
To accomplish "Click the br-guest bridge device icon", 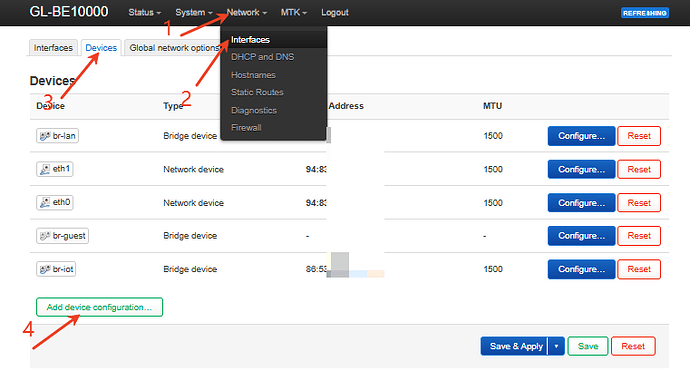I will point(44,236).
